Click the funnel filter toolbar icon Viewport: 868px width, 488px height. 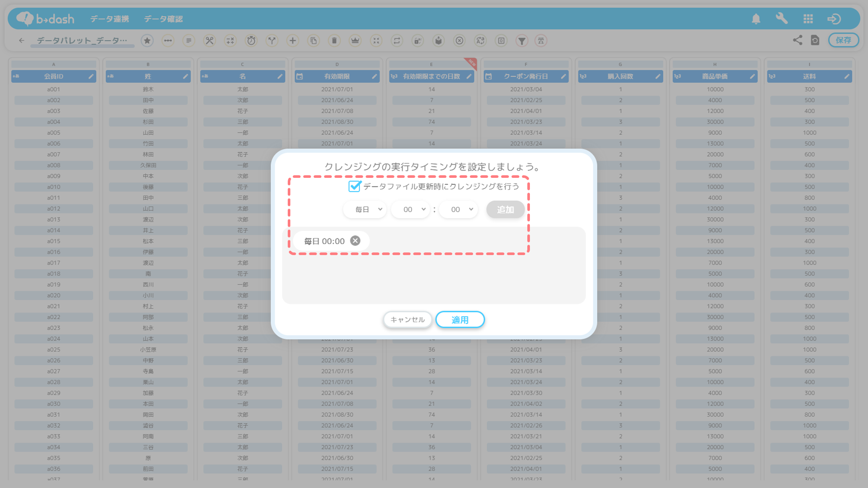click(522, 41)
